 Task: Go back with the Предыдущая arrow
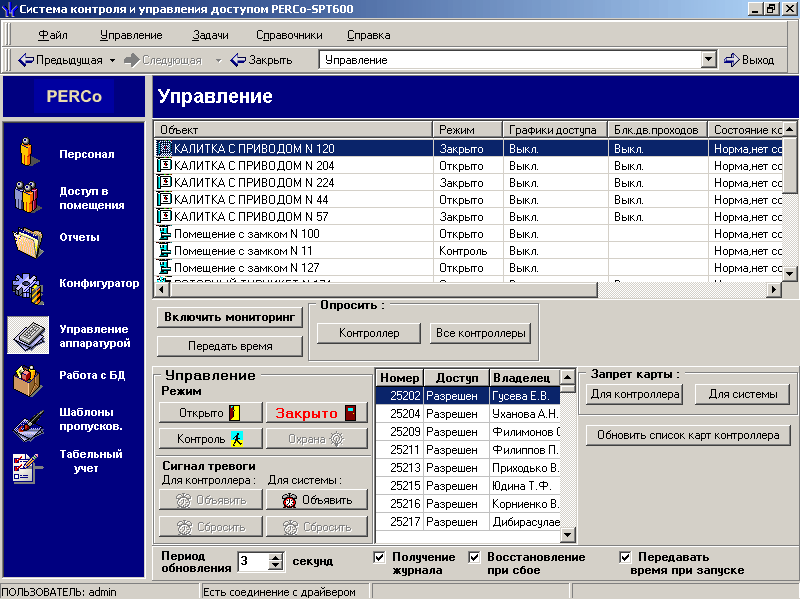60,60
